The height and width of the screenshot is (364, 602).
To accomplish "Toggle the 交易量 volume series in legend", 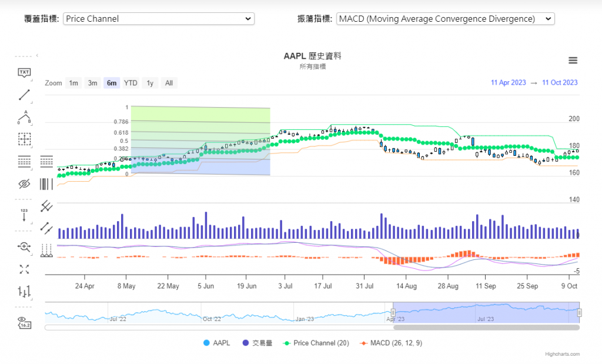I will 257,343.
